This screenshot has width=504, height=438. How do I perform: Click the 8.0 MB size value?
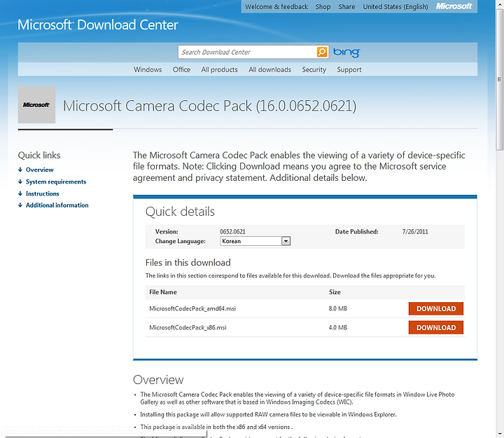(x=338, y=308)
